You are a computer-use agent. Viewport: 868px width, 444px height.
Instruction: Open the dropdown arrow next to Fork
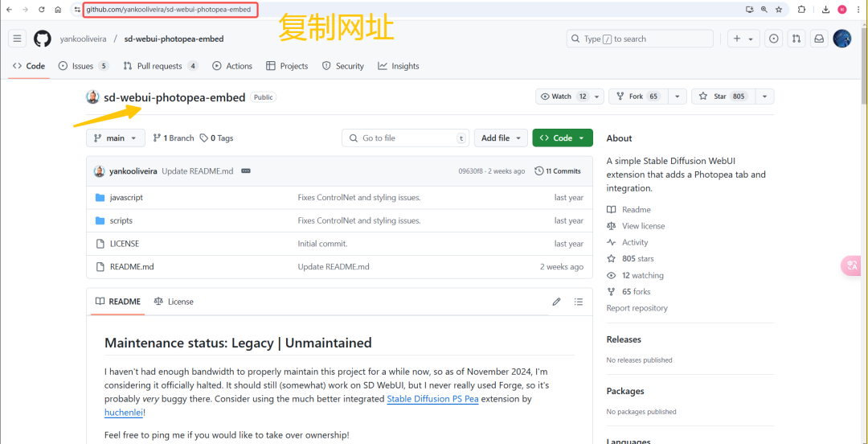678,97
